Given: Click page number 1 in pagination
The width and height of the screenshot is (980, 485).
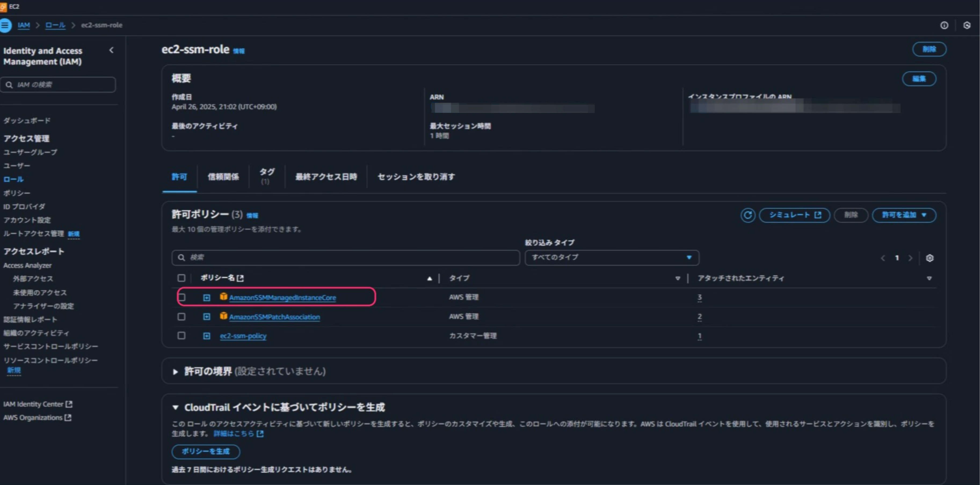Looking at the screenshot, I should (897, 258).
